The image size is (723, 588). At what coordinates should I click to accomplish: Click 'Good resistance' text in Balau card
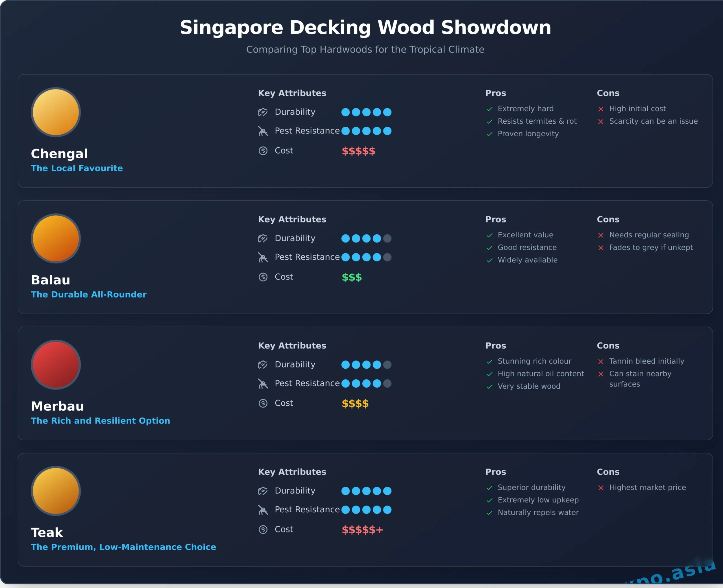point(527,248)
